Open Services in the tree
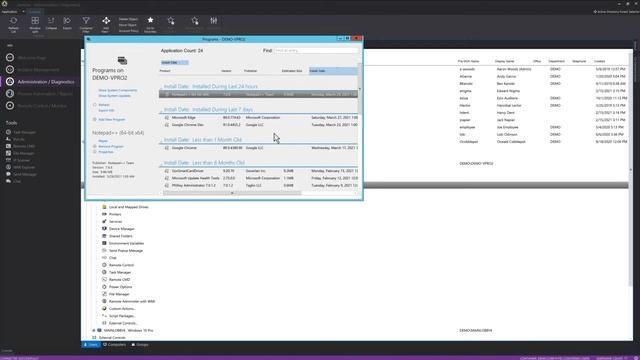 [112, 222]
